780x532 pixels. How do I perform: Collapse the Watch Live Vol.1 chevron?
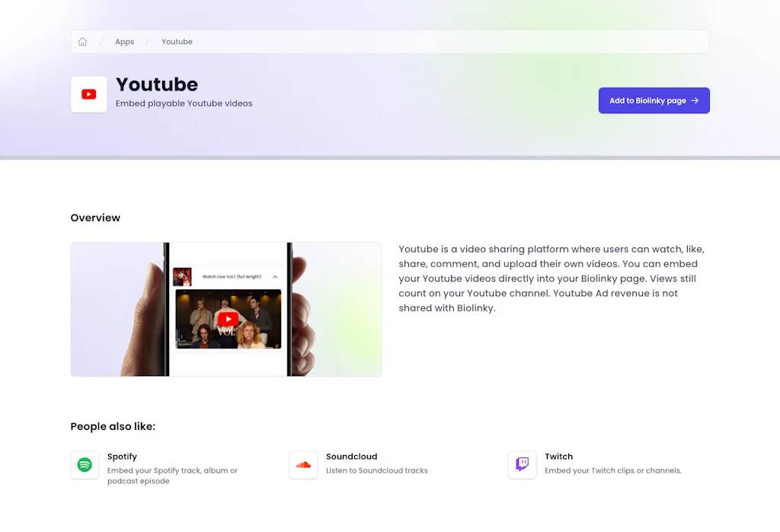click(x=275, y=277)
